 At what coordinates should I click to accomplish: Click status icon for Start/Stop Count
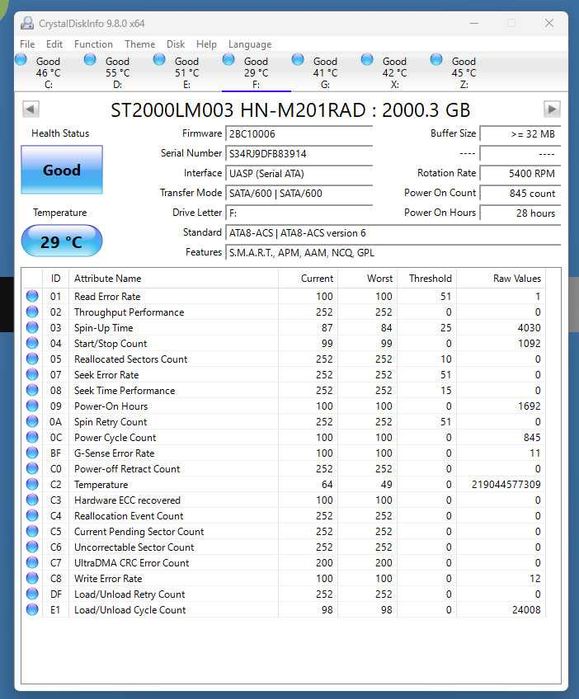[32, 343]
